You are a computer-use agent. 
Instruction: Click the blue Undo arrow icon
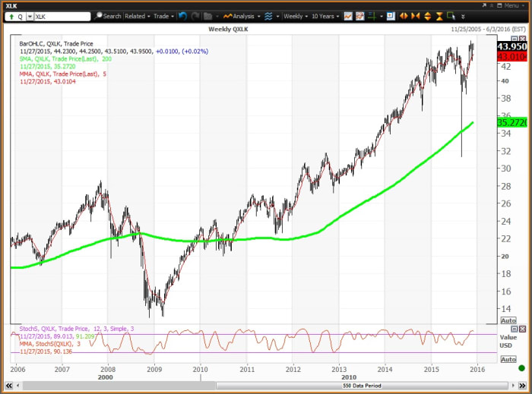[x=183, y=16]
